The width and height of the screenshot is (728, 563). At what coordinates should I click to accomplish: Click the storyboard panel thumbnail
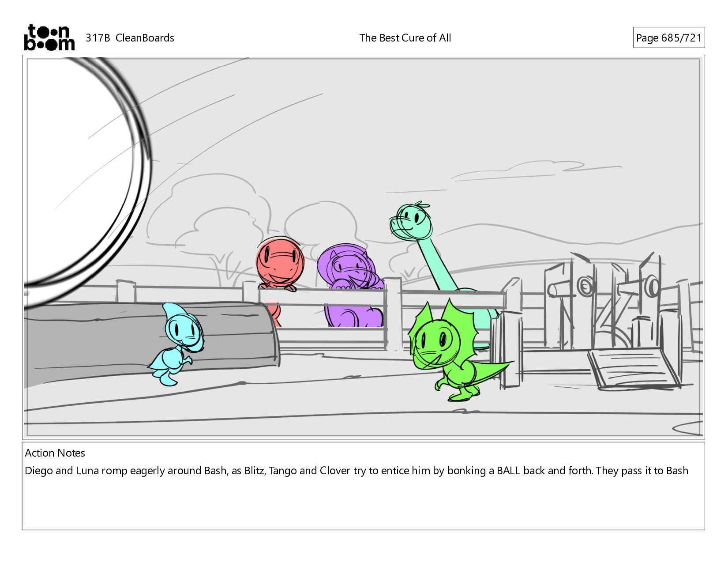tap(363, 247)
